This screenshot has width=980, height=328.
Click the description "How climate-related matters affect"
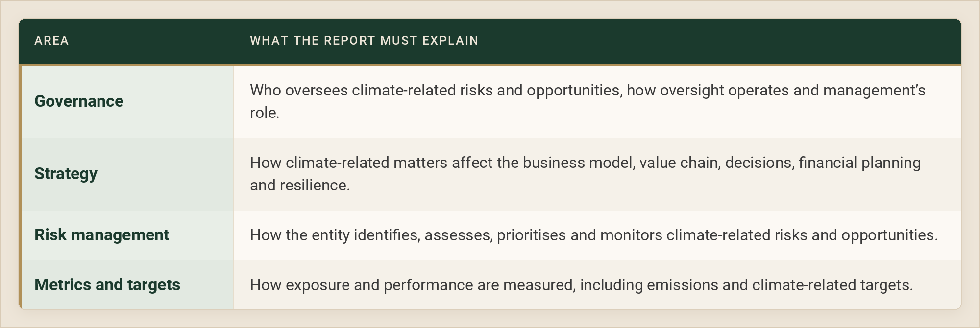tap(585, 174)
